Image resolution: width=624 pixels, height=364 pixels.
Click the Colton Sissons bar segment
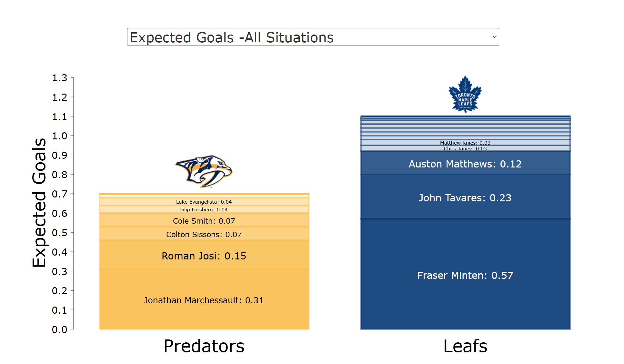click(204, 234)
